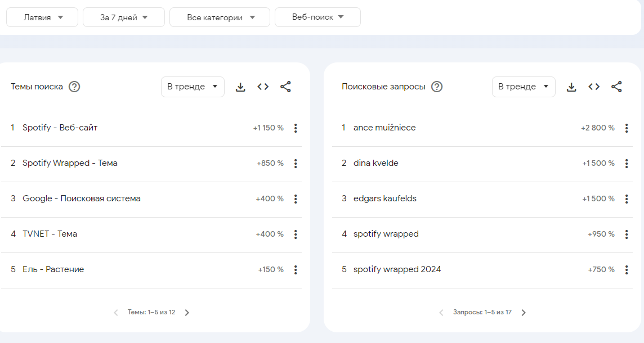Click the +750 % growth value
Viewport: 644px width, 343px height.
tap(601, 269)
